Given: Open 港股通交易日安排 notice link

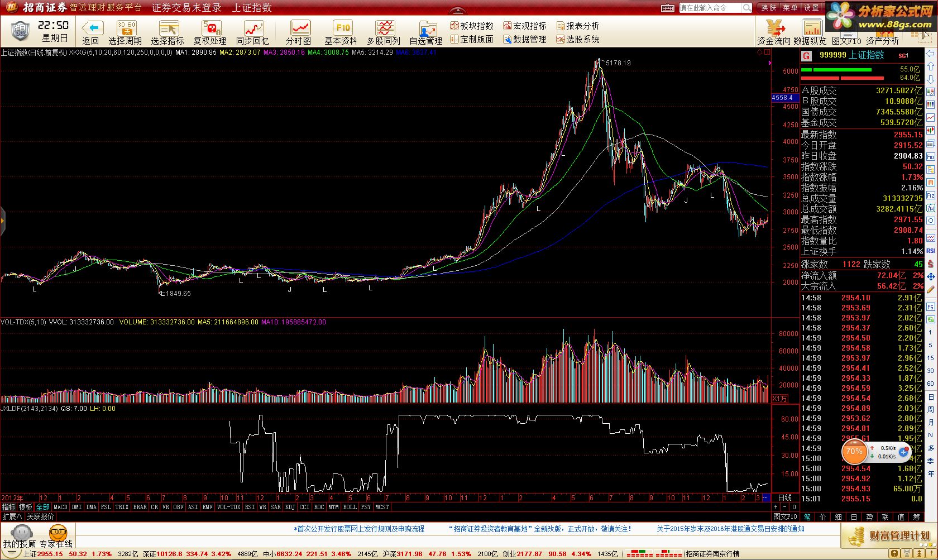Looking at the screenshot, I should point(730,529).
